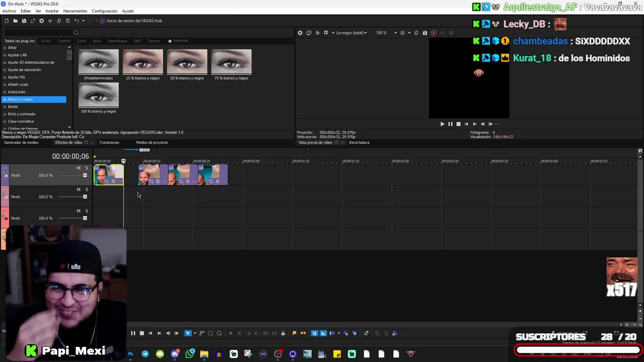The image size is (644, 362).
Task: Select the Favoritos plug-in filter
Action: [178, 41]
